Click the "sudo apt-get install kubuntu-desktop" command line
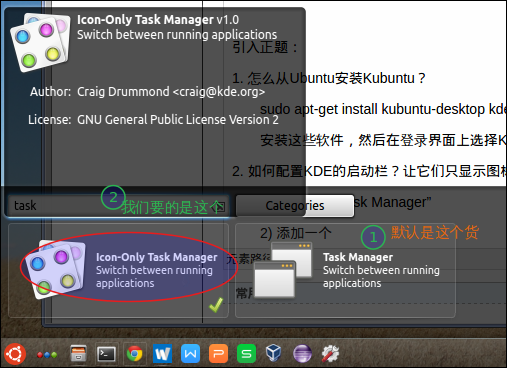Image resolution: width=507 pixels, height=368 pixels. coord(383,109)
